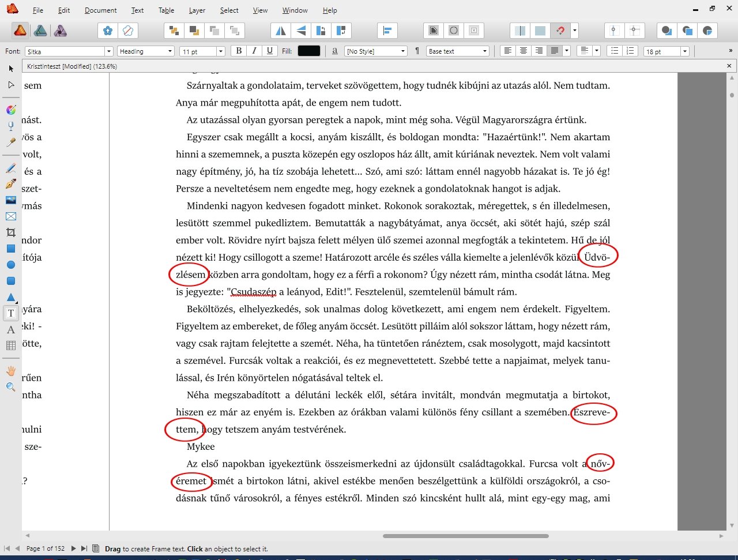
Task: Switch to the Photo persona icon
Action: click(x=40, y=31)
